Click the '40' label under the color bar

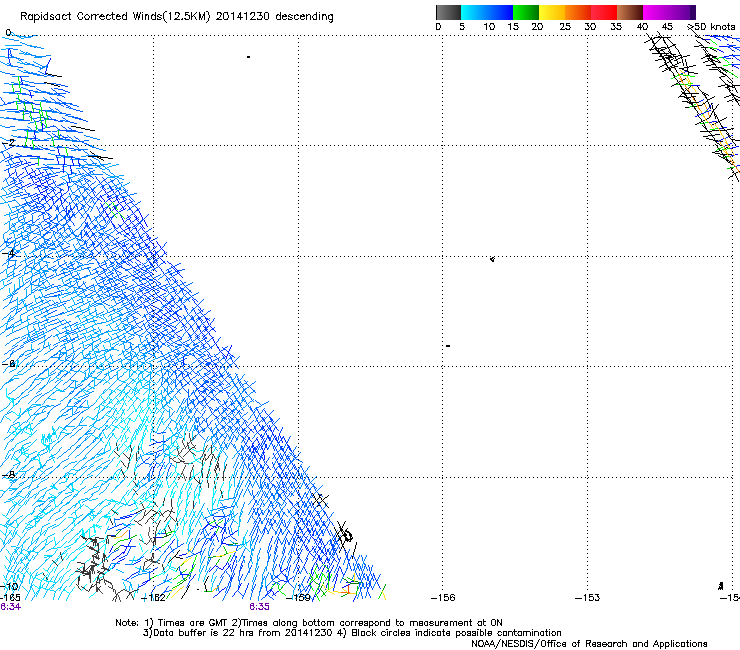click(642, 27)
